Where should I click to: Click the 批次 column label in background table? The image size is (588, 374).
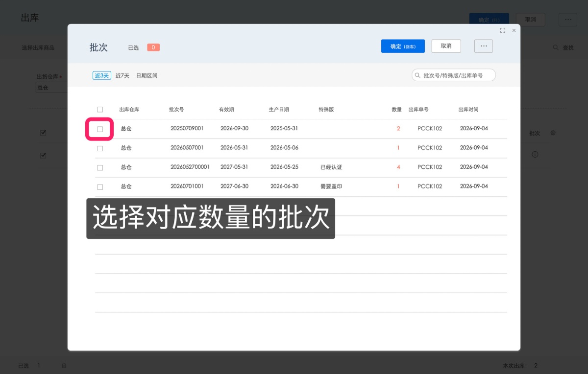535,133
